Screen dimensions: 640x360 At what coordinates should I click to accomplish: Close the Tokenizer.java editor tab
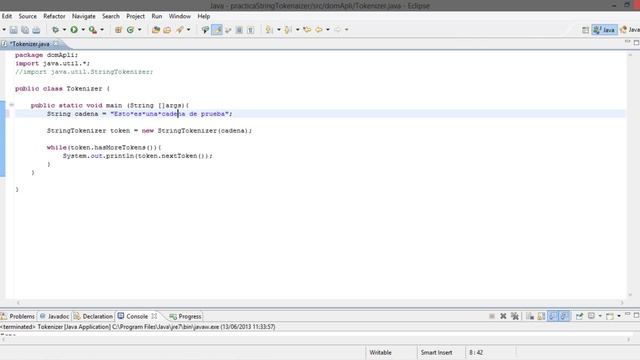point(56,43)
